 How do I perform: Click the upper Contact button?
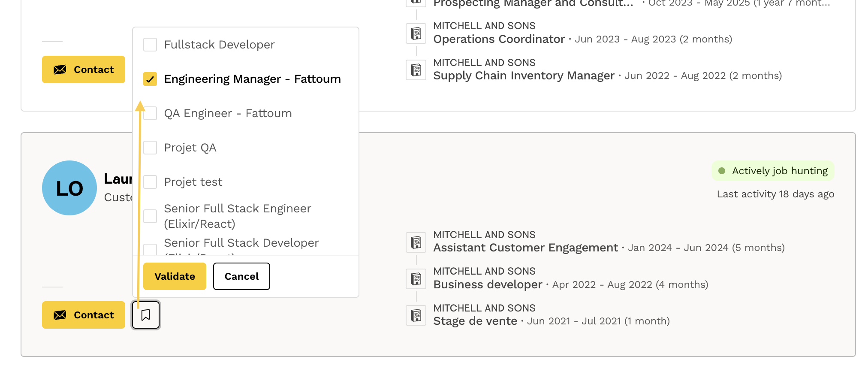coord(84,70)
